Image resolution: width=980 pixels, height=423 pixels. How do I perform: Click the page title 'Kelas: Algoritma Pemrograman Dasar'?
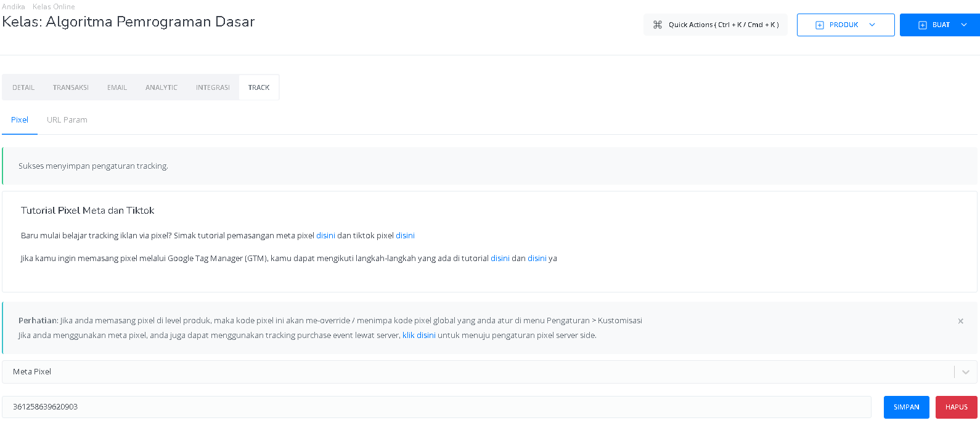[x=128, y=22]
